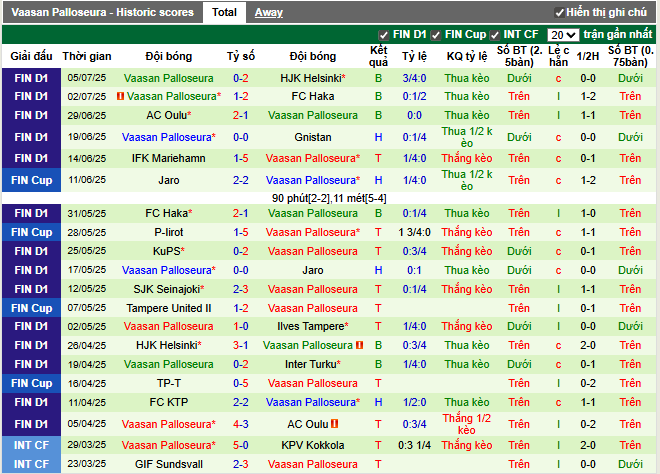
Task: Toggle the Hiển thị ghi chú checkbox
Action: click(x=559, y=13)
